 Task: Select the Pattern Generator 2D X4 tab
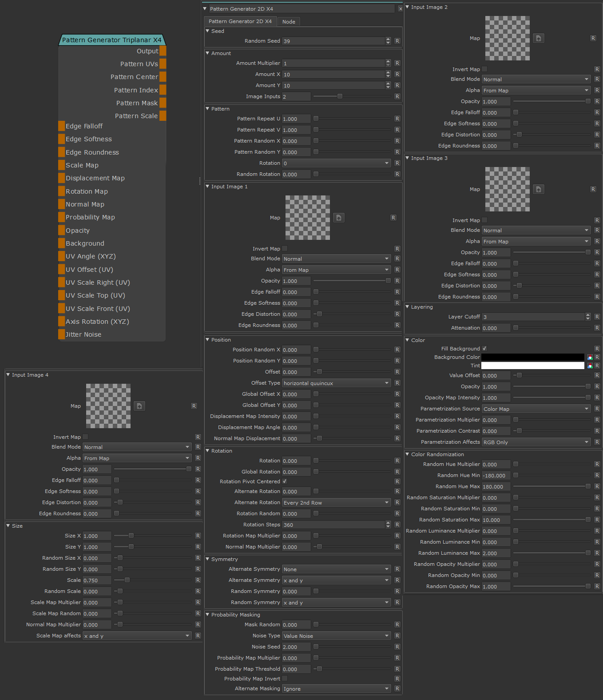point(240,21)
